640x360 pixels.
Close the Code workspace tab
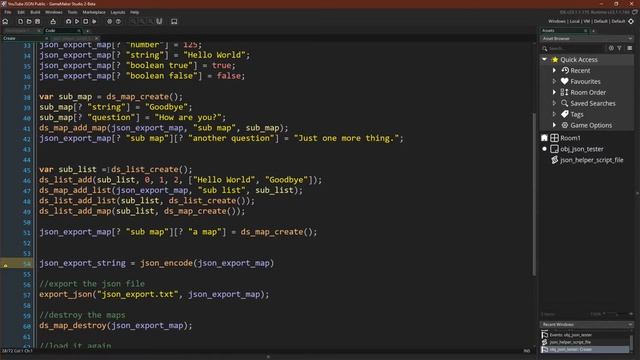point(79,31)
